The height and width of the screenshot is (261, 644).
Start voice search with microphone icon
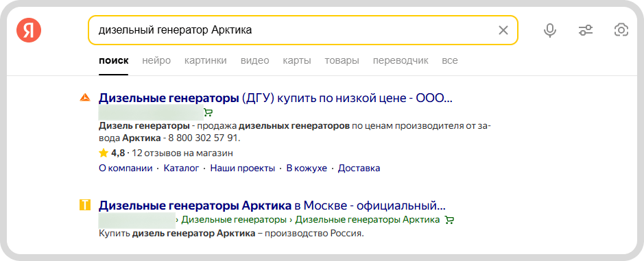click(550, 30)
